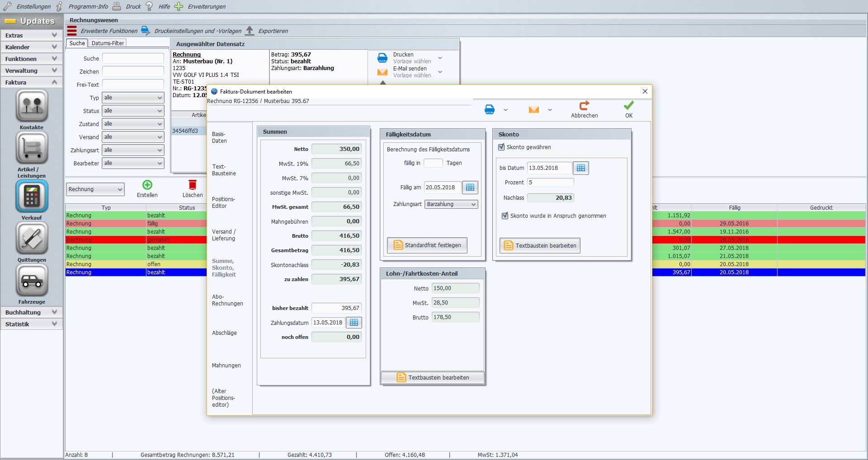Open calendar picker for Zahlungsdatum

tap(354, 323)
